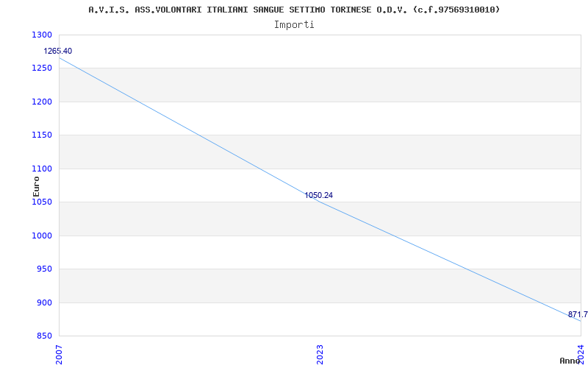Click the 1150 y-axis tick label
Image resolution: width=588 pixels, height=368 pixels.
(x=42, y=135)
